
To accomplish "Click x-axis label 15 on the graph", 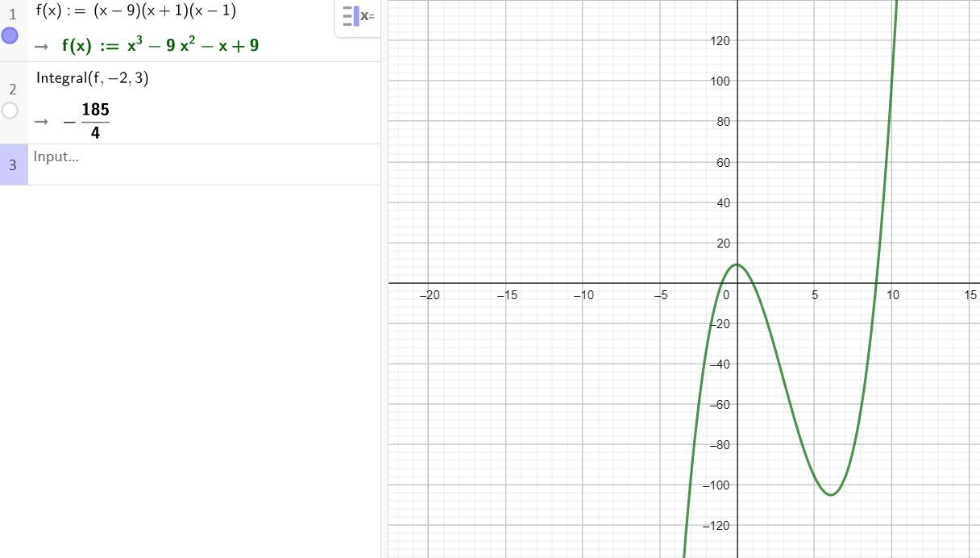I will [970, 295].
